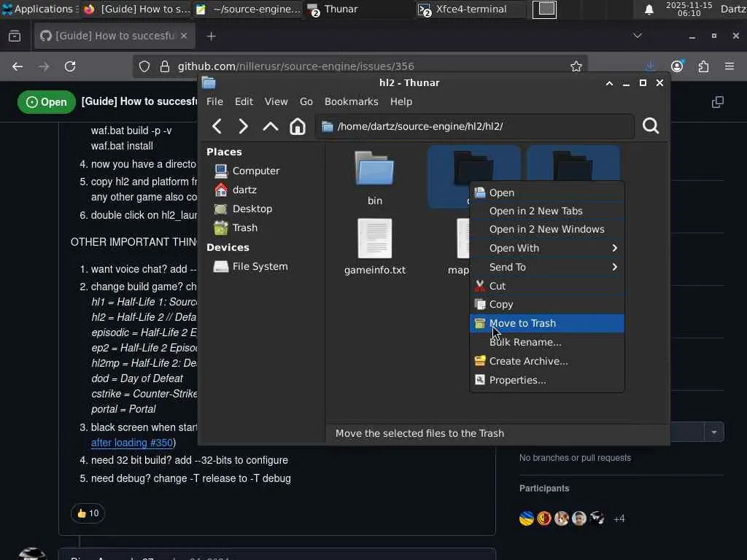
Task: Open new Firefox tab with plus
Action: tap(211, 36)
